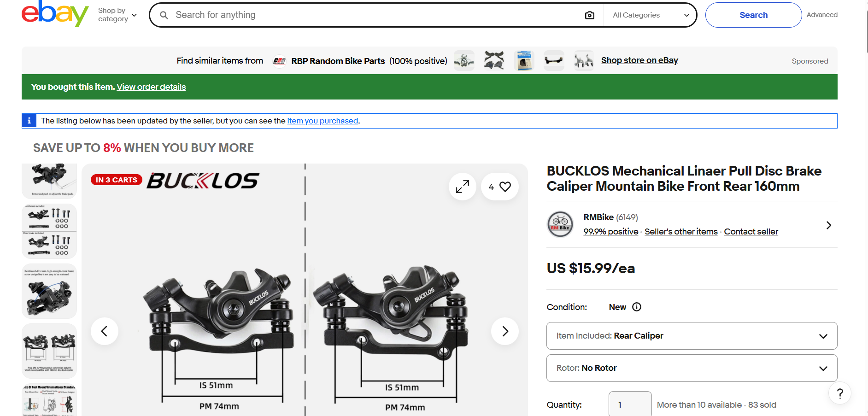Open fourth sponsored similar item thumbnail
Viewport: 868px width, 416px height.
pos(554,60)
